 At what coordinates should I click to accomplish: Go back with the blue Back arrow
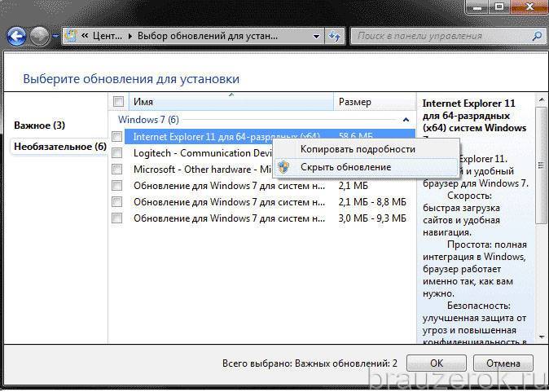16,36
